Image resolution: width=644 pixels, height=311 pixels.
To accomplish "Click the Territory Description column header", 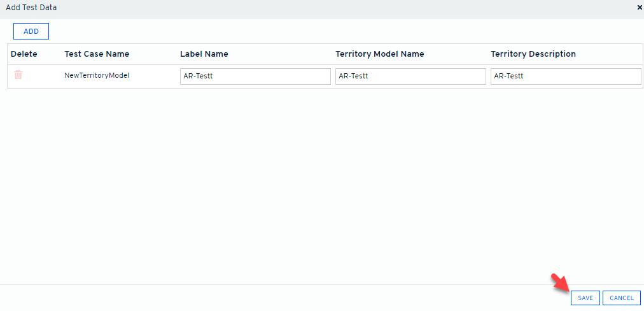I will [533, 54].
